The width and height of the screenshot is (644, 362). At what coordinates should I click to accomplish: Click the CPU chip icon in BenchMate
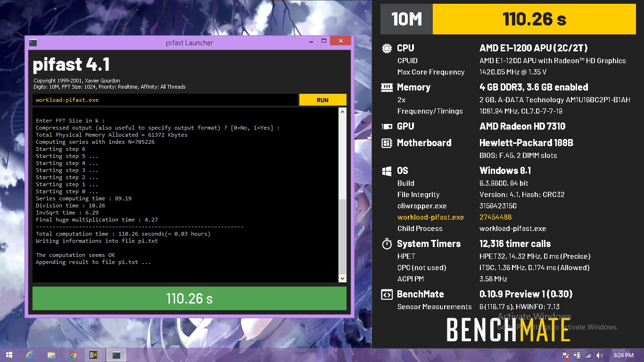point(387,48)
